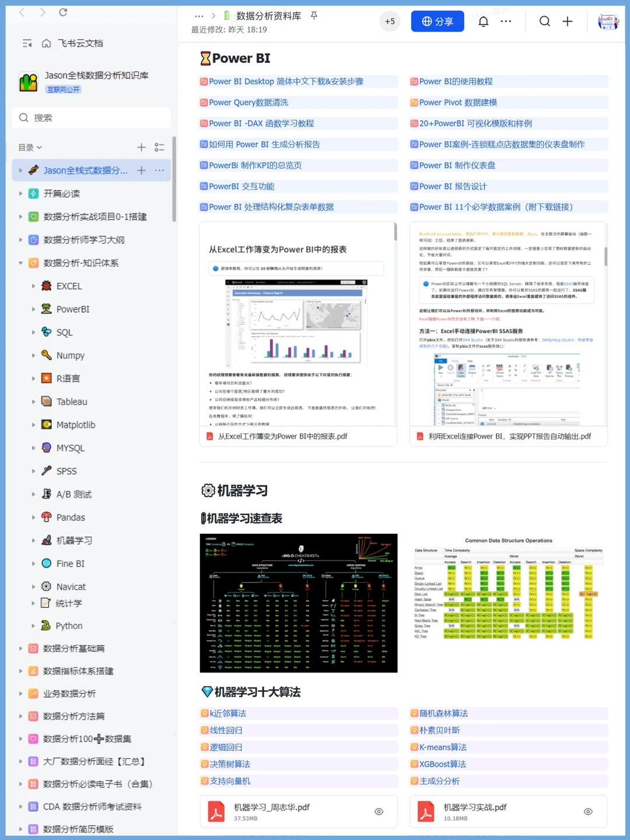Focus the 搜索 input field
This screenshot has width=630, height=840.
(x=92, y=118)
